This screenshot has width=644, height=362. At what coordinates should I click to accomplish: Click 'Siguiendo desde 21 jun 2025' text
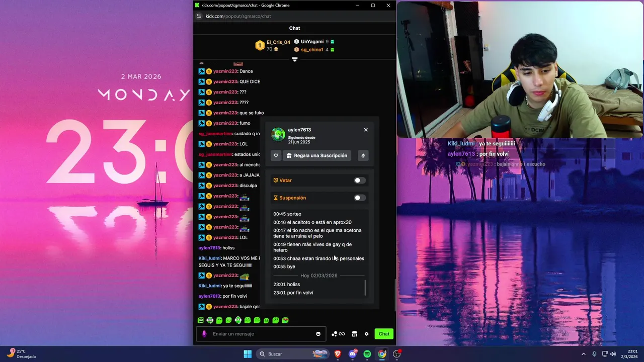tap(302, 140)
